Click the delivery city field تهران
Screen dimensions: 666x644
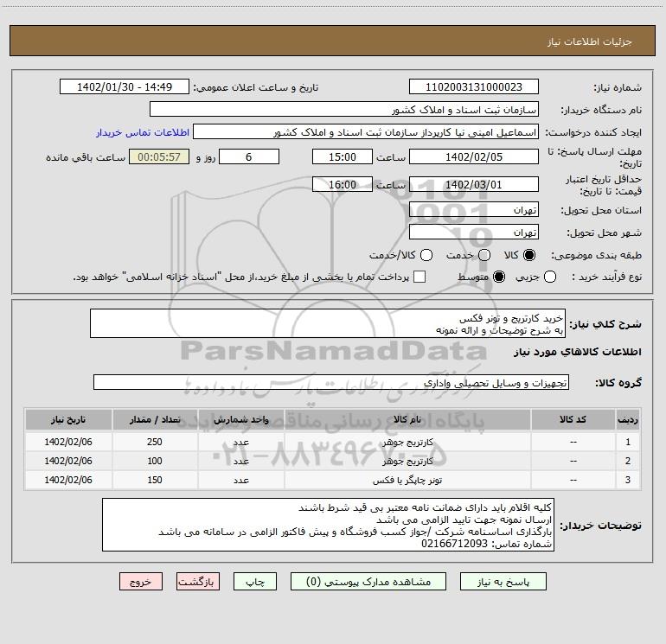pos(474,233)
